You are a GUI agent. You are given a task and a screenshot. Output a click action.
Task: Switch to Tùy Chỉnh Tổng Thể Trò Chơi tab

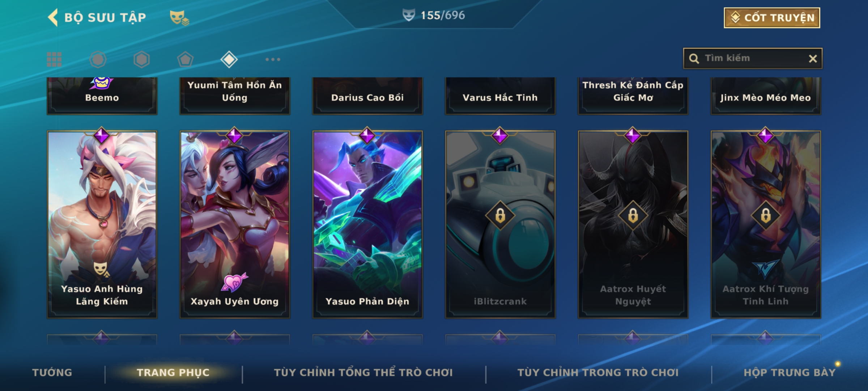pos(363,373)
